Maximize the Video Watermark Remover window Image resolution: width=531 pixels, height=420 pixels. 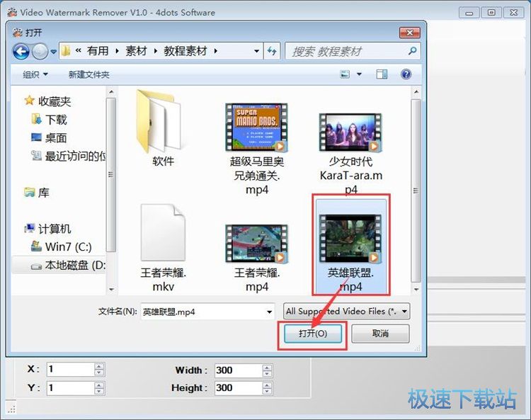point(491,13)
